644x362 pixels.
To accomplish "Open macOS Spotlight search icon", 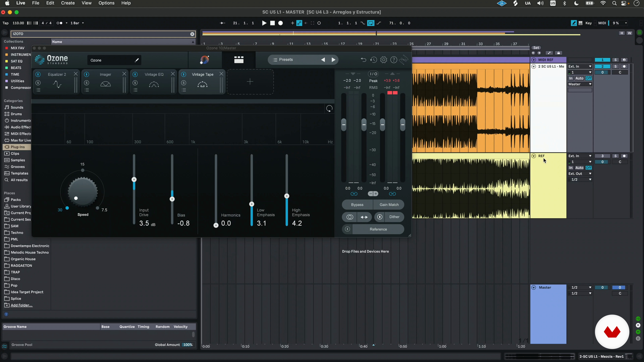I will [614, 3].
